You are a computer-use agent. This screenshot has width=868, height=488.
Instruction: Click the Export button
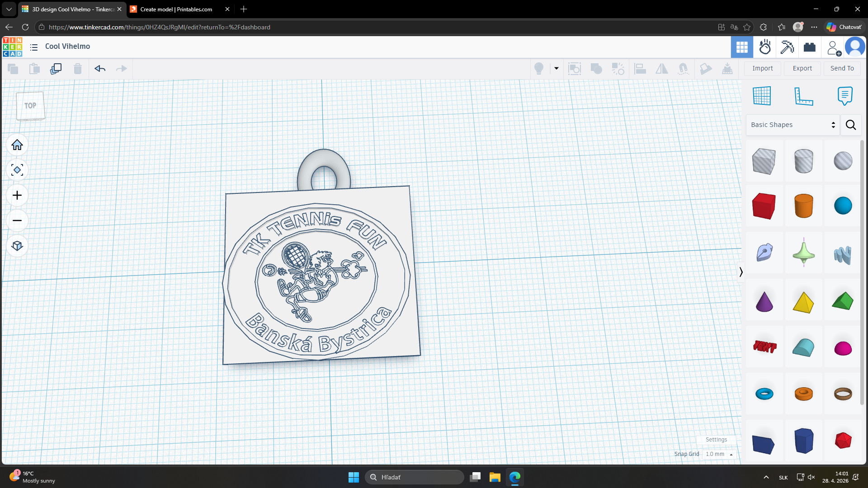tap(802, 68)
